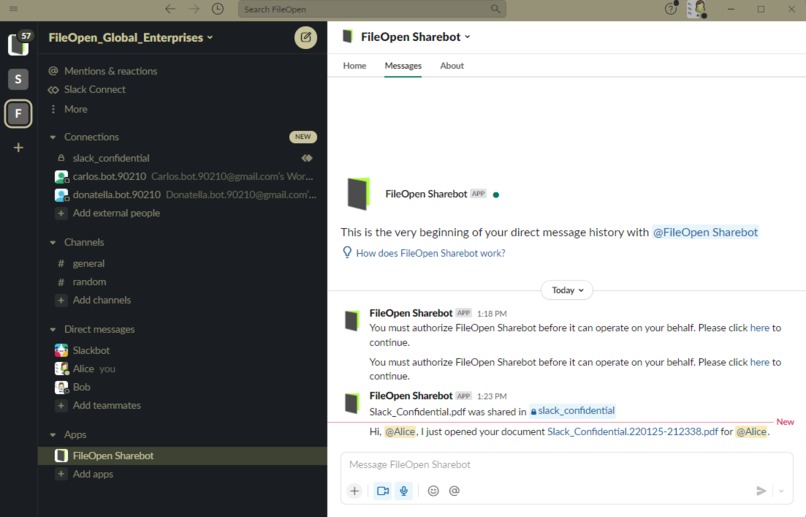The image size is (806, 517).
Task: Open the slack_confidential channel in the sidebar
Action: tap(111, 158)
